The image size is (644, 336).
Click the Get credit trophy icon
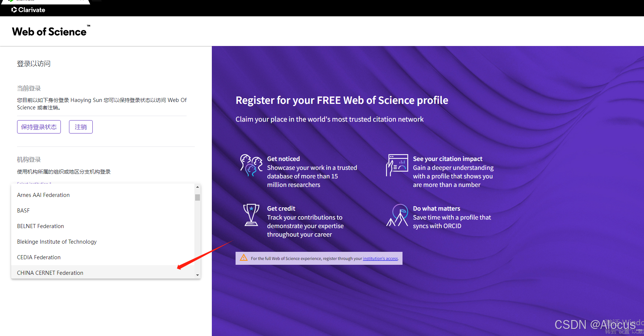pos(251,215)
